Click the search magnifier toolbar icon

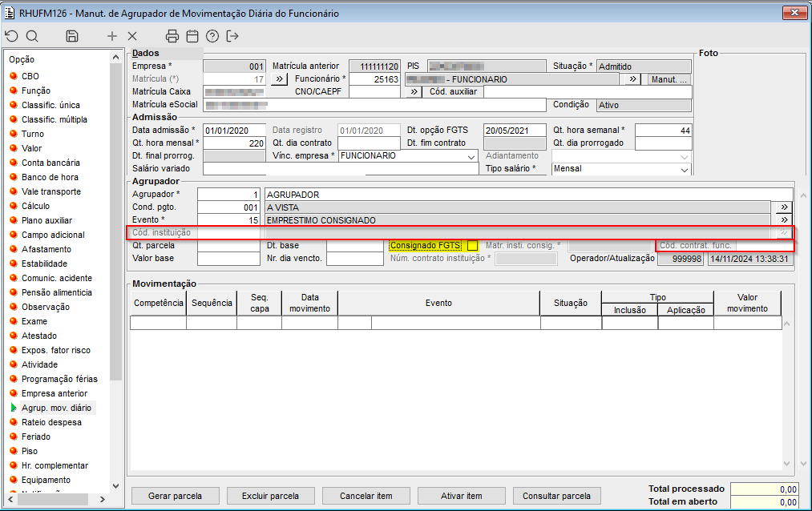pyautogui.click(x=32, y=36)
